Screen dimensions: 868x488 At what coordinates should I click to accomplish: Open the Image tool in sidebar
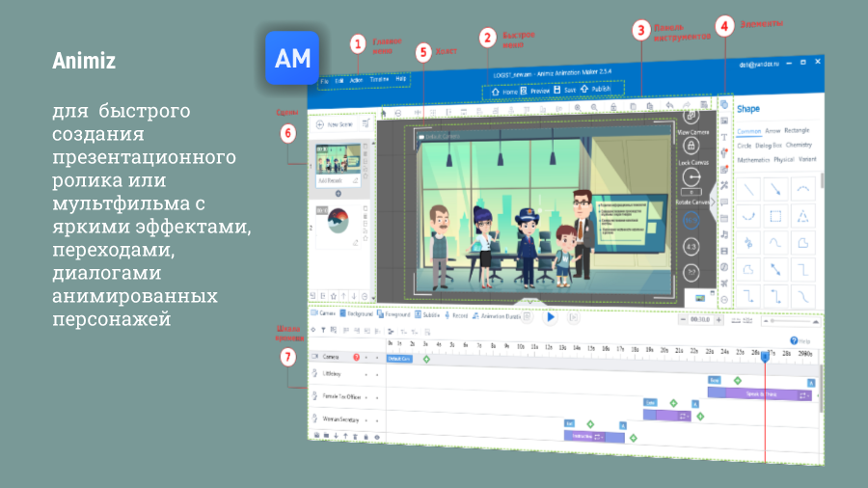724,121
